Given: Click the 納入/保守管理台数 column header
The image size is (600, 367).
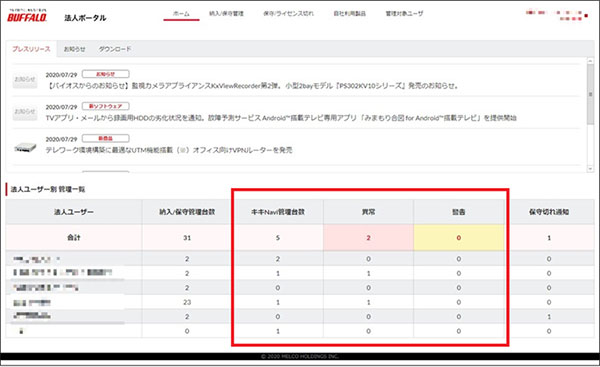Looking at the screenshot, I should coord(187,212).
